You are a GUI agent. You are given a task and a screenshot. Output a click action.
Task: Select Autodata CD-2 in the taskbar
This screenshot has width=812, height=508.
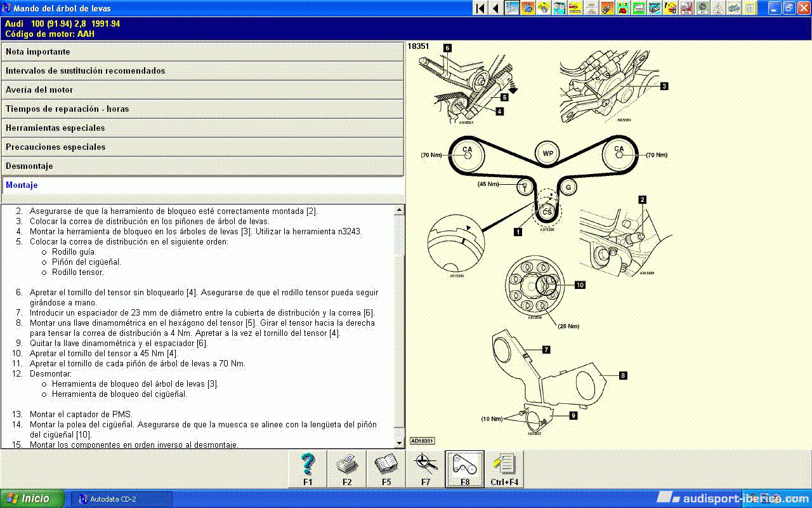coord(121,499)
